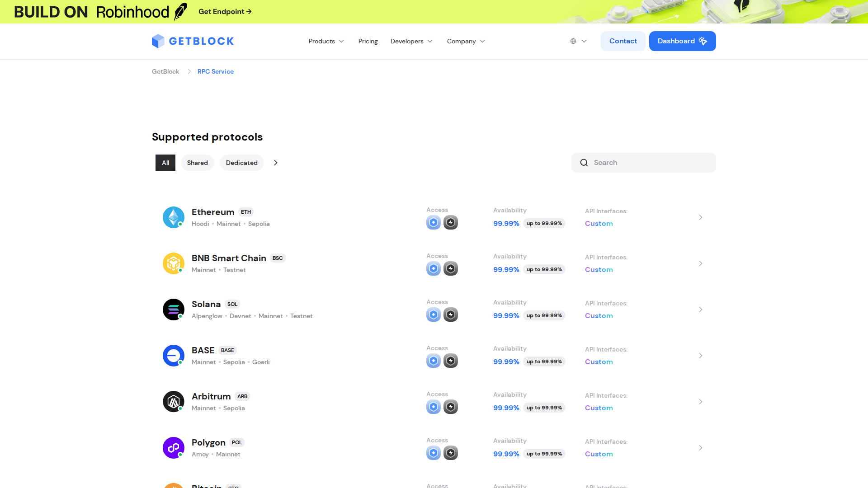Viewport: 868px width, 488px height.
Task: Go to the GetBlock breadcrumb
Action: point(165,71)
